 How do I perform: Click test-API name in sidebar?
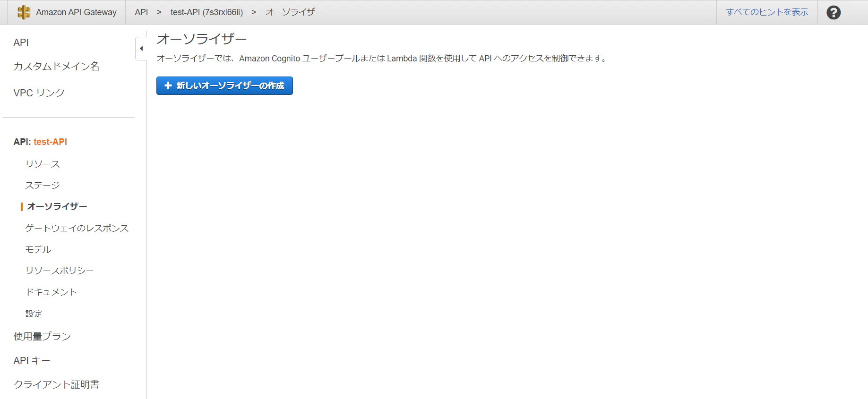[50, 142]
